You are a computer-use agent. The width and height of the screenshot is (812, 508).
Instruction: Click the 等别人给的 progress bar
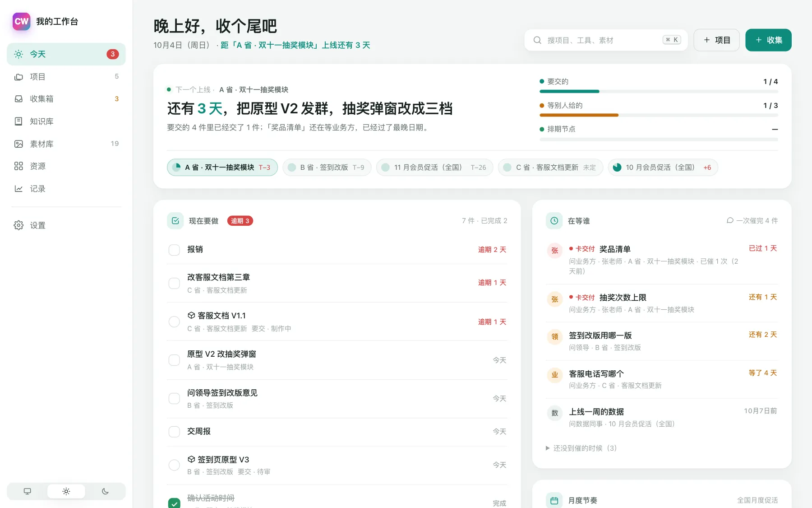(x=659, y=115)
